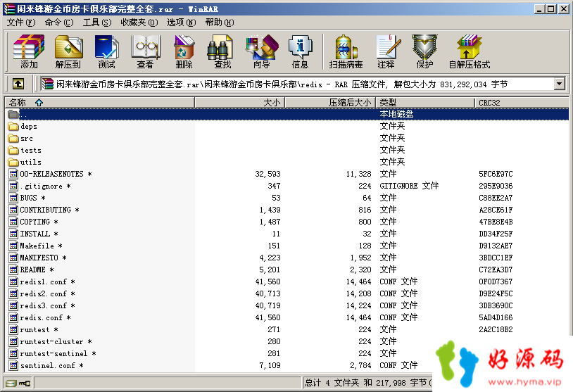Click the key password icon in status bar

[25, 384]
